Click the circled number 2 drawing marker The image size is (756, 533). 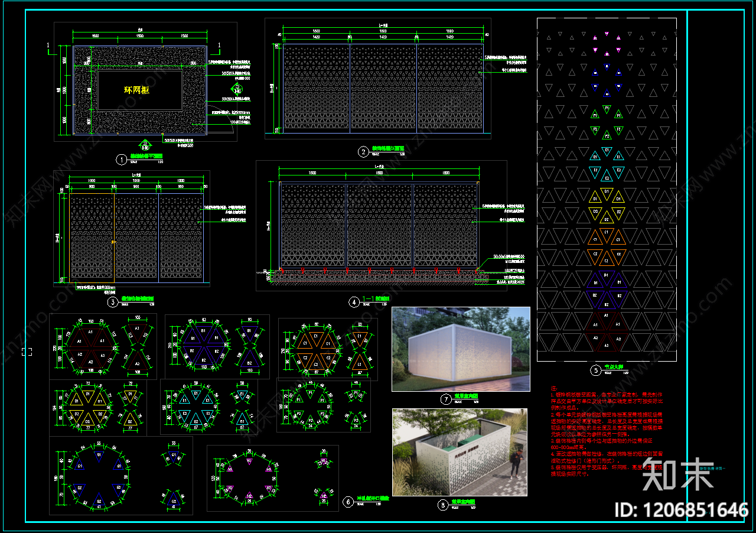(364, 152)
